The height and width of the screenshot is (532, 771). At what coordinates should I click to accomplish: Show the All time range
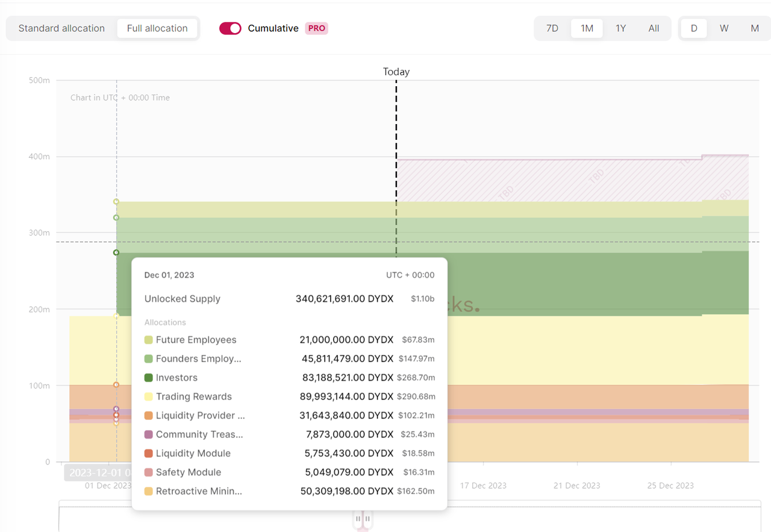pyautogui.click(x=654, y=28)
